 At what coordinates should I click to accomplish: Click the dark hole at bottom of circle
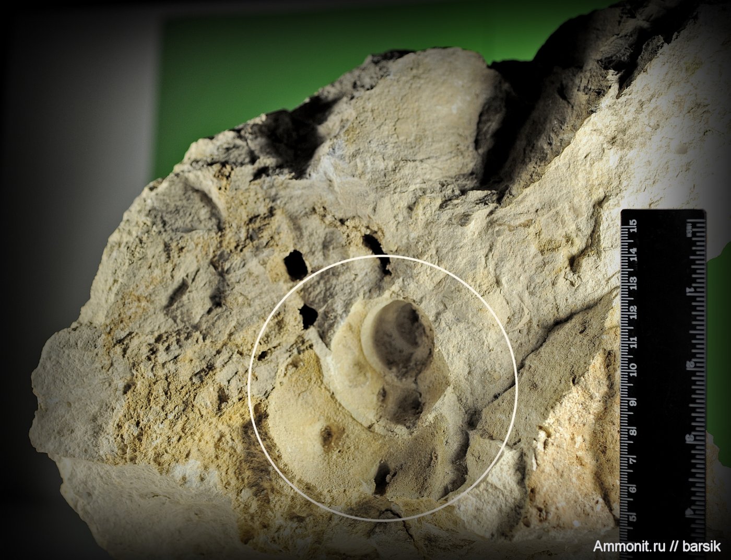[382, 478]
